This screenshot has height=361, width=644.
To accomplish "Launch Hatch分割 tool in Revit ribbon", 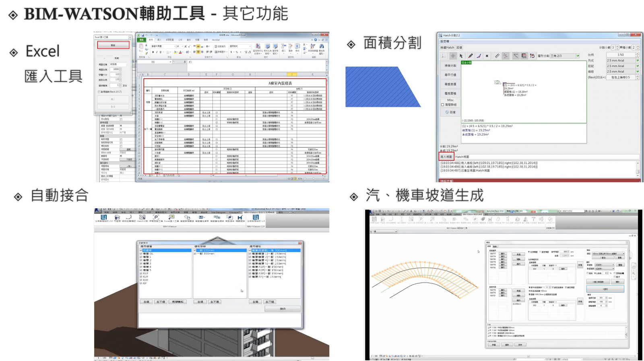I will click(142, 218).
